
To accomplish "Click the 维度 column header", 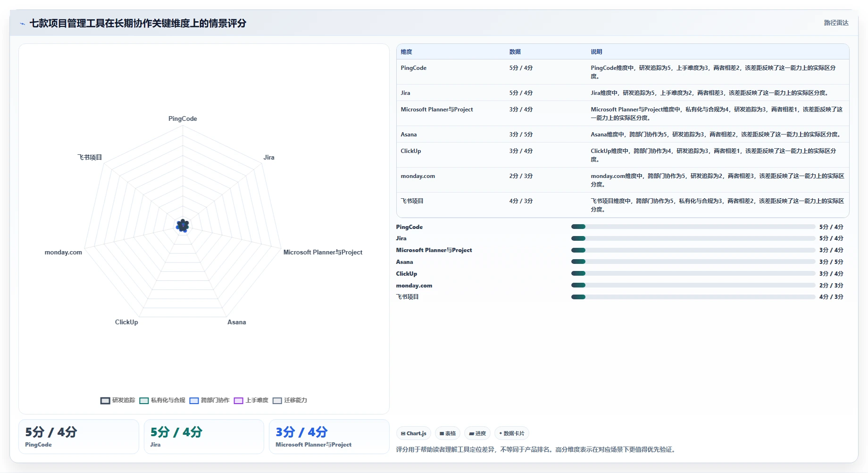I will [406, 52].
